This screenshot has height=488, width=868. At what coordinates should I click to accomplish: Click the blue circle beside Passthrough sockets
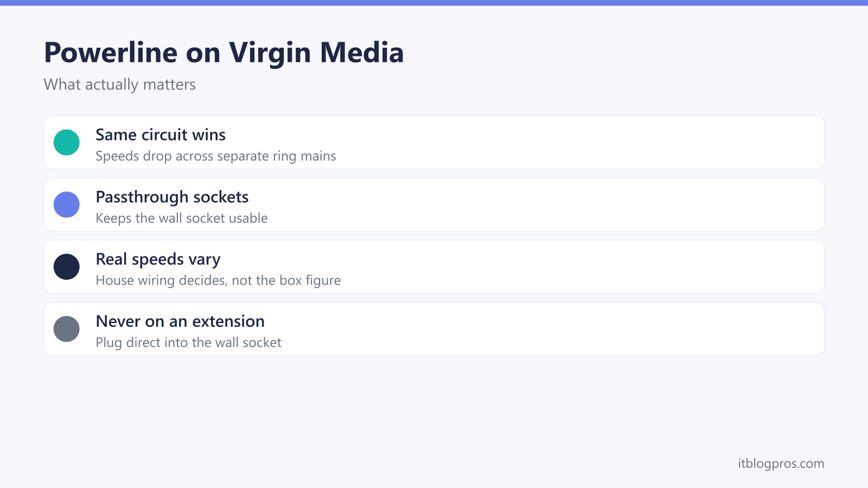[67, 204]
